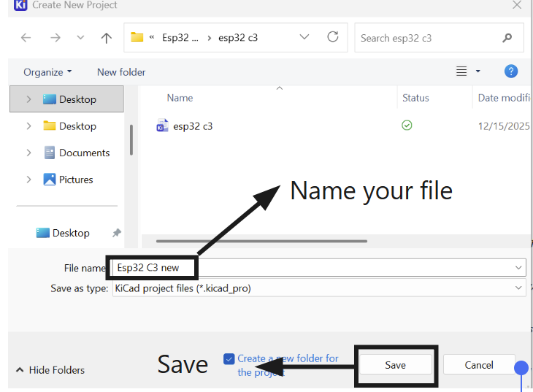Select the yellow Desktop folder
Image resolution: width=533 pixels, height=392 pixels.
click(69, 126)
